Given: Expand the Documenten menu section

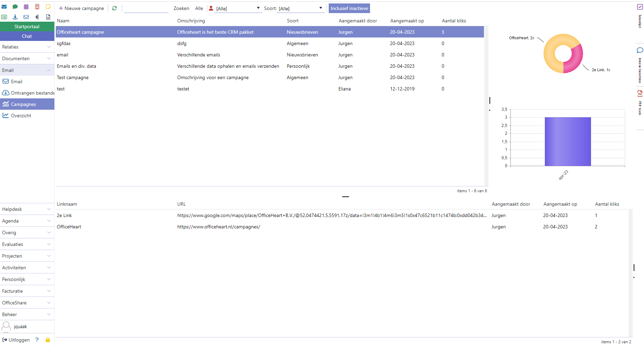Looking at the screenshot, I should [x=27, y=58].
